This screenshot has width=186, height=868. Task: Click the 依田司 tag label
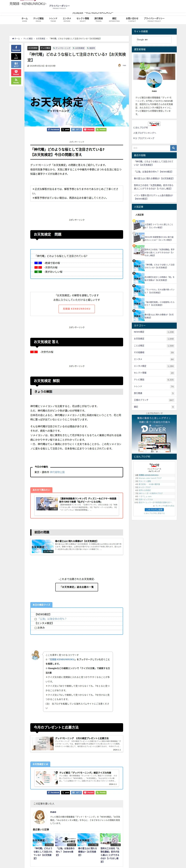tap(91, 48)
